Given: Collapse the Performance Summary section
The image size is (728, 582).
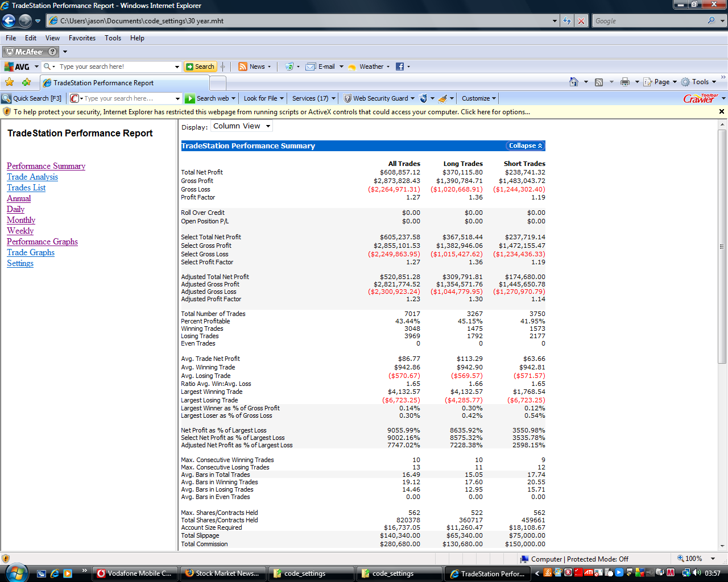Looking at the screenshot, I should coord(526,146).
